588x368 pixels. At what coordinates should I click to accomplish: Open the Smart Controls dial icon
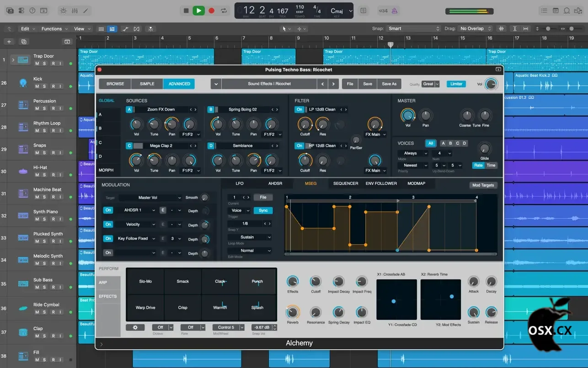coord(63,11)
